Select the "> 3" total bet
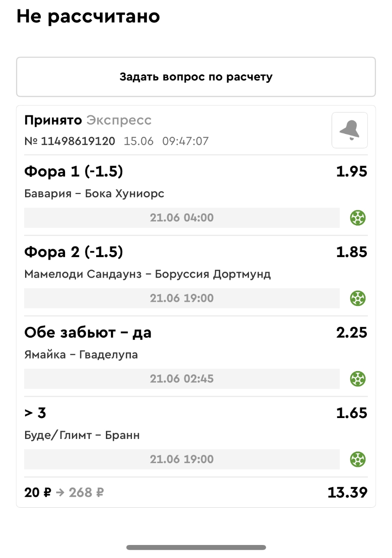 pyautogui.click(x=35, y=413)
